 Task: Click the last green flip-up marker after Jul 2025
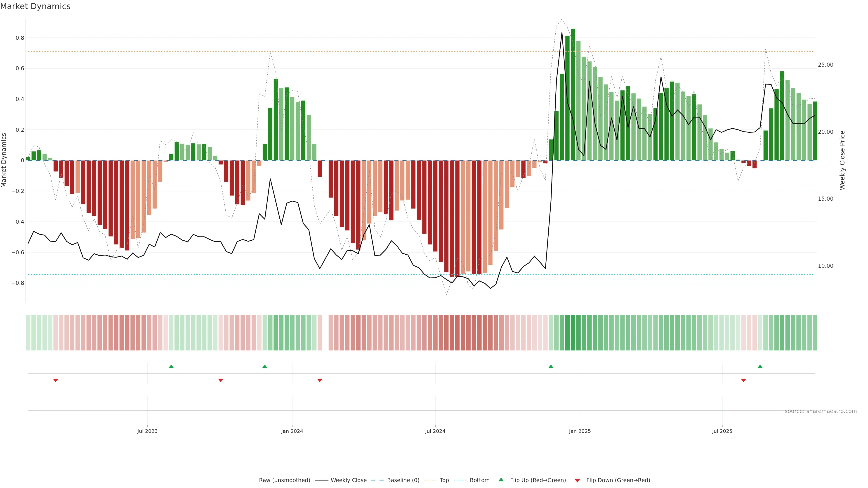point(760,366)
